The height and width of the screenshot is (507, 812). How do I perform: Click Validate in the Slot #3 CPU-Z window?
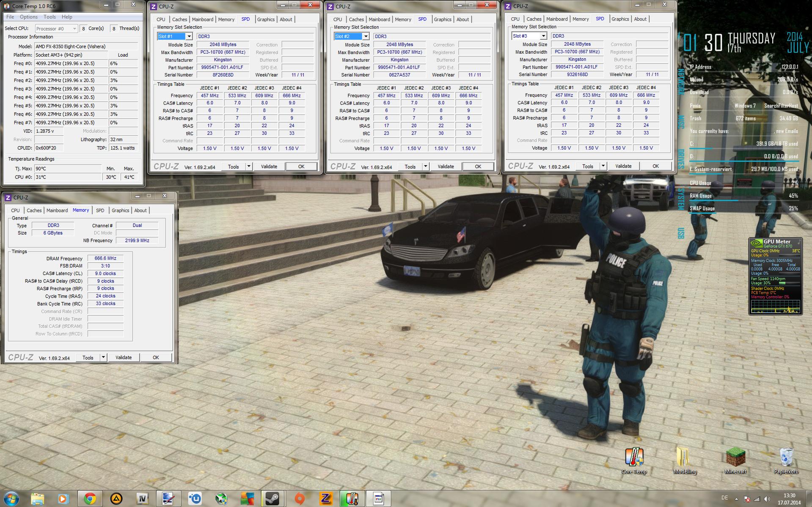(623, 166)
